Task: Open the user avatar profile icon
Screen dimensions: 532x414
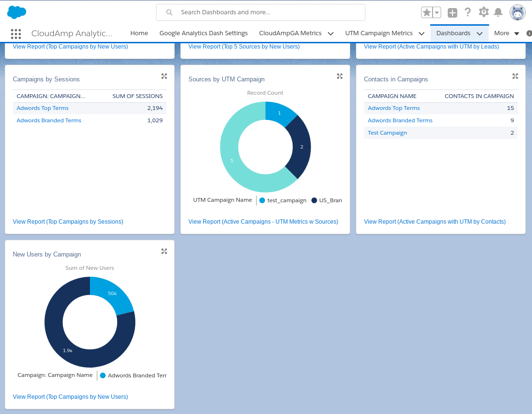Action: 517,12
